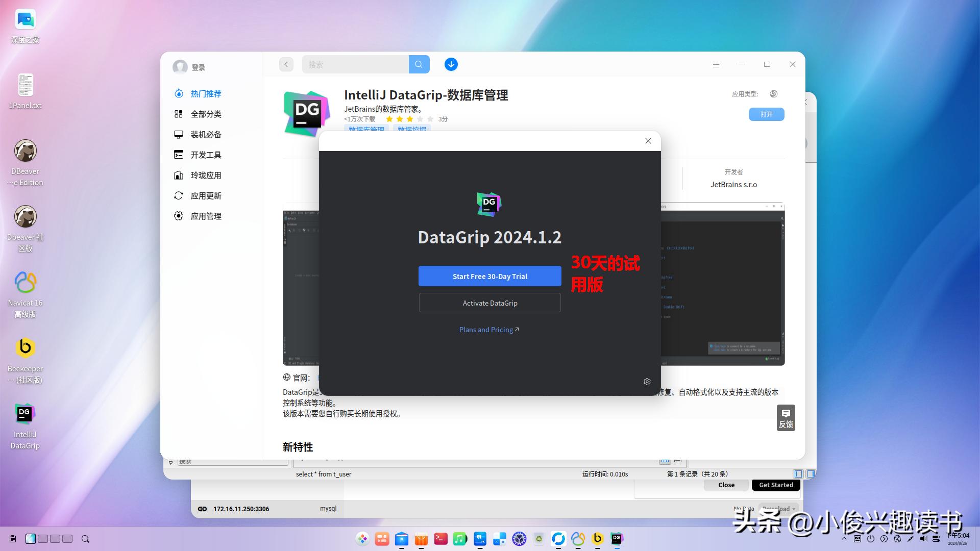Open file manager from the dock
Image resolution: width=980 pixels, height=551 pixels.
tap(402, 539)
